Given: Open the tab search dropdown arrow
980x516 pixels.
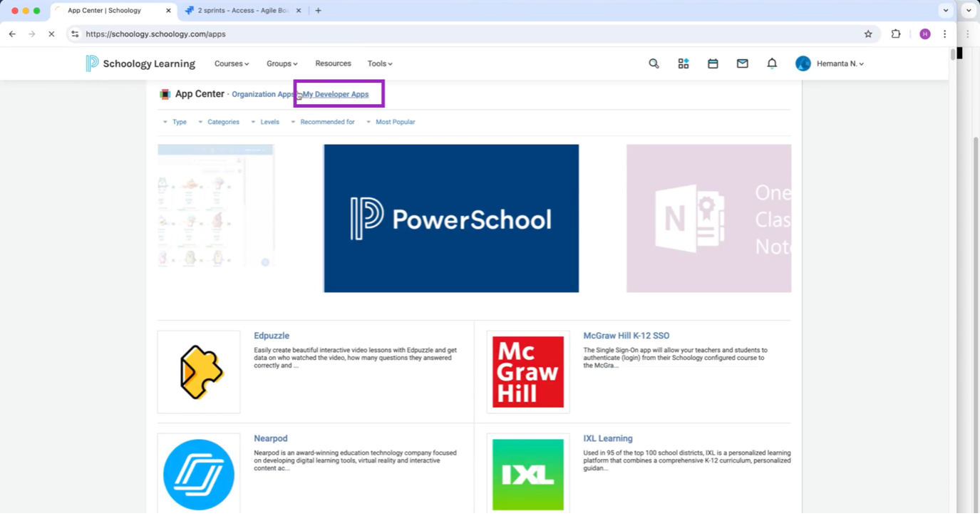Looking at the screenshot, I should [946, 11].
